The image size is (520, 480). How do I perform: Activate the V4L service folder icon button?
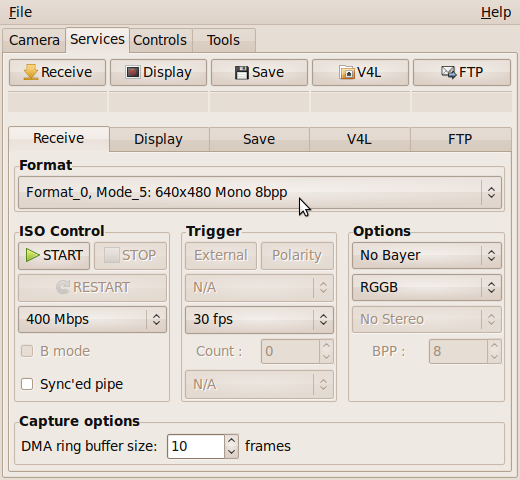click(360, 72)
